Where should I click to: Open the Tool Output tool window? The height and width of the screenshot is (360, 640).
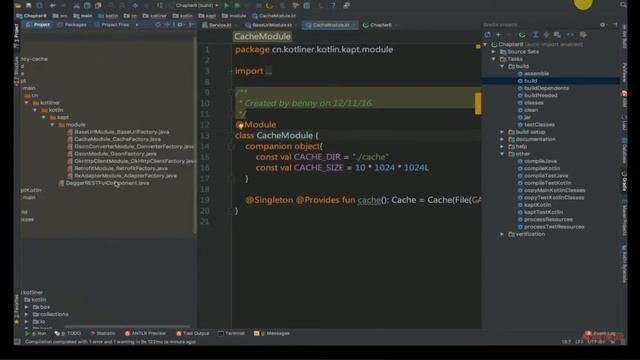[x=193, y=333]
